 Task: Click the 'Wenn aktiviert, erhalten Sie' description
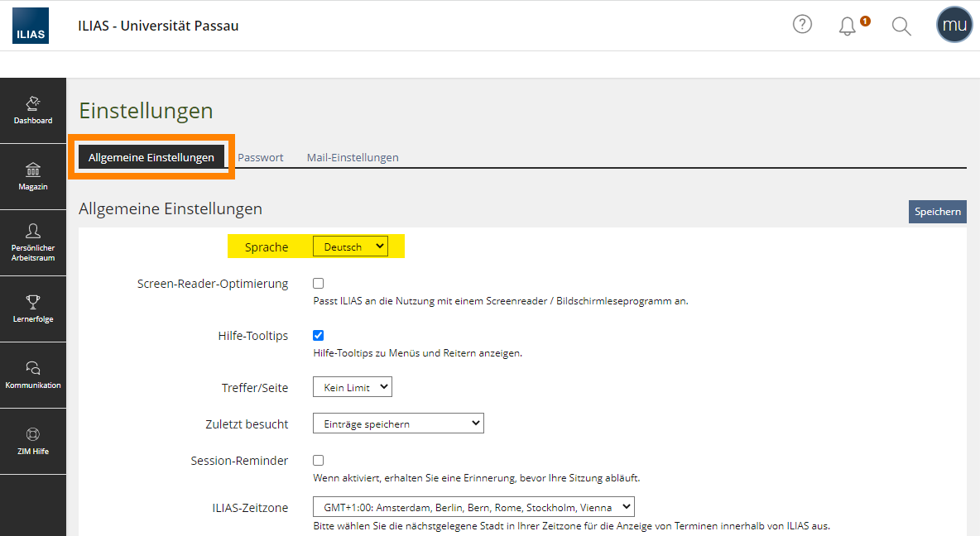476,478
